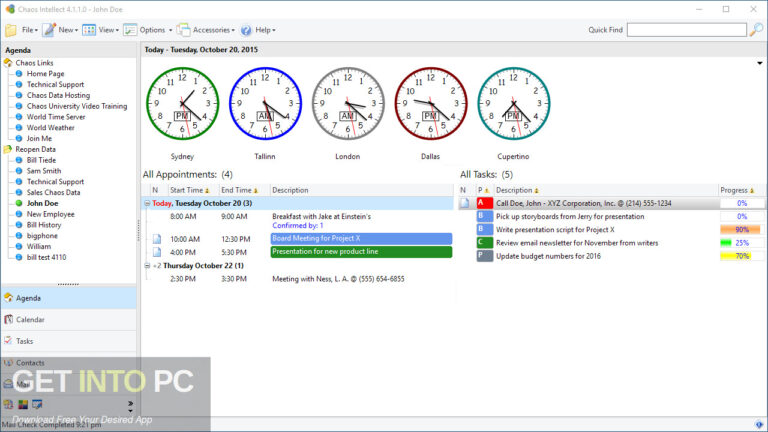
Task: Open the Help menu
Action: click(265, 30)
